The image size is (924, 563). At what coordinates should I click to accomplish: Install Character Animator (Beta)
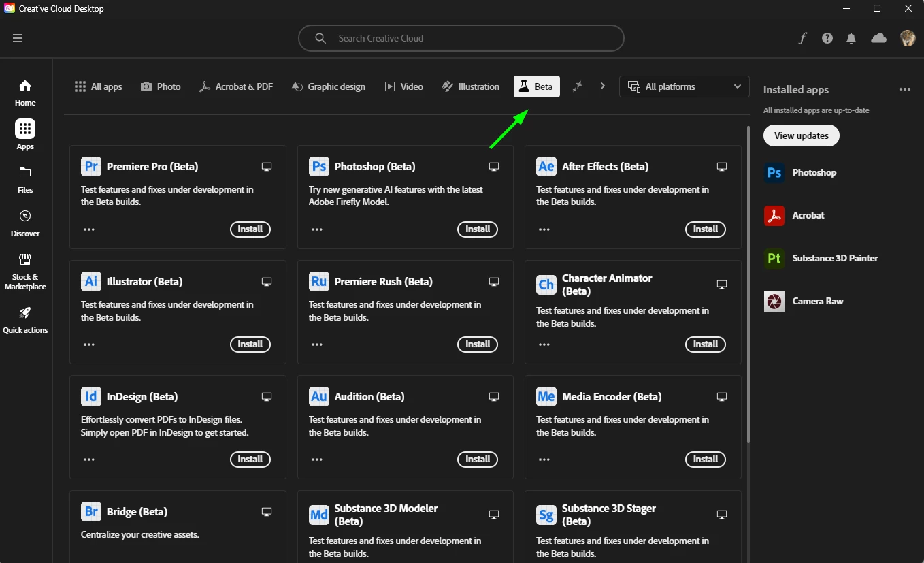(x=706, y=344)
